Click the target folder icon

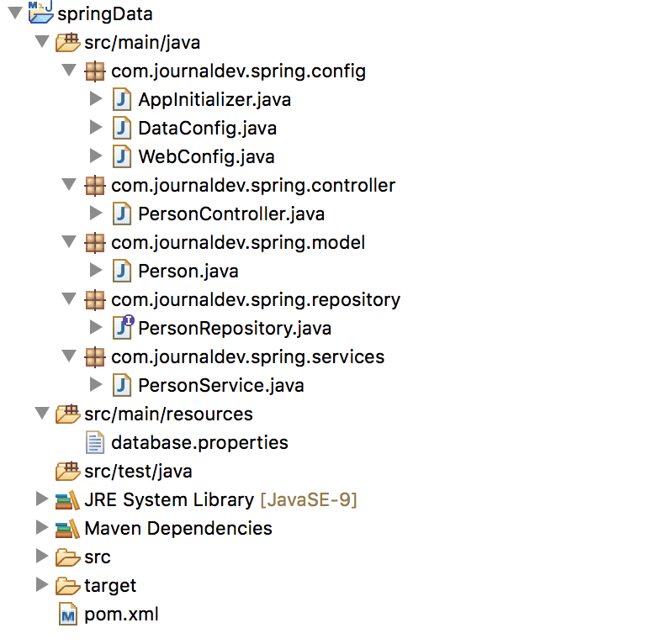pyautogui.click(x=67, y=586)
